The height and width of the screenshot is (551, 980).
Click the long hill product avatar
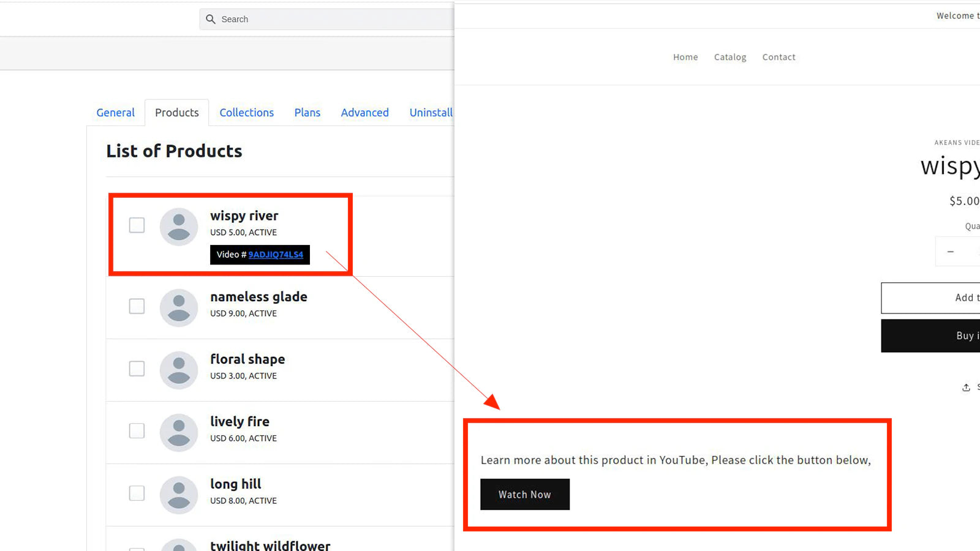(179, 495)
